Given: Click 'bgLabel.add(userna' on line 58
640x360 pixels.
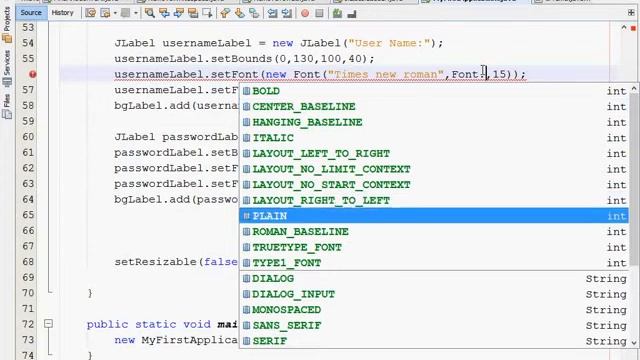Looking at the screenshot, I should click(x=176, y=106).
